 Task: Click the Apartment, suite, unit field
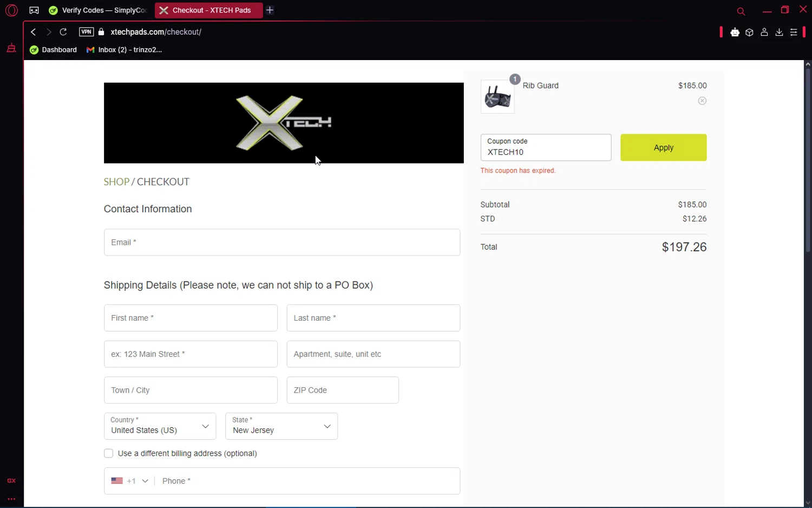coord(374,354)
